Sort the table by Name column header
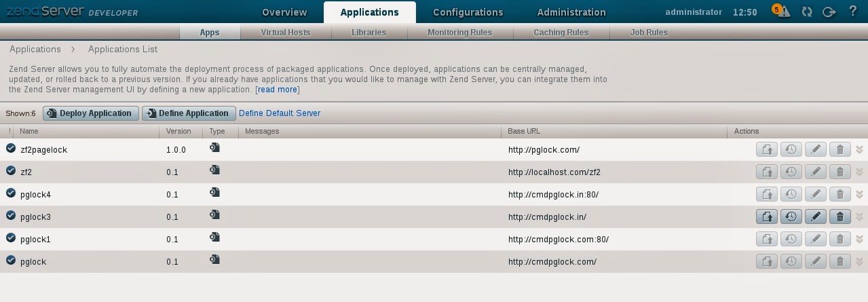 [x=29, y=131]
